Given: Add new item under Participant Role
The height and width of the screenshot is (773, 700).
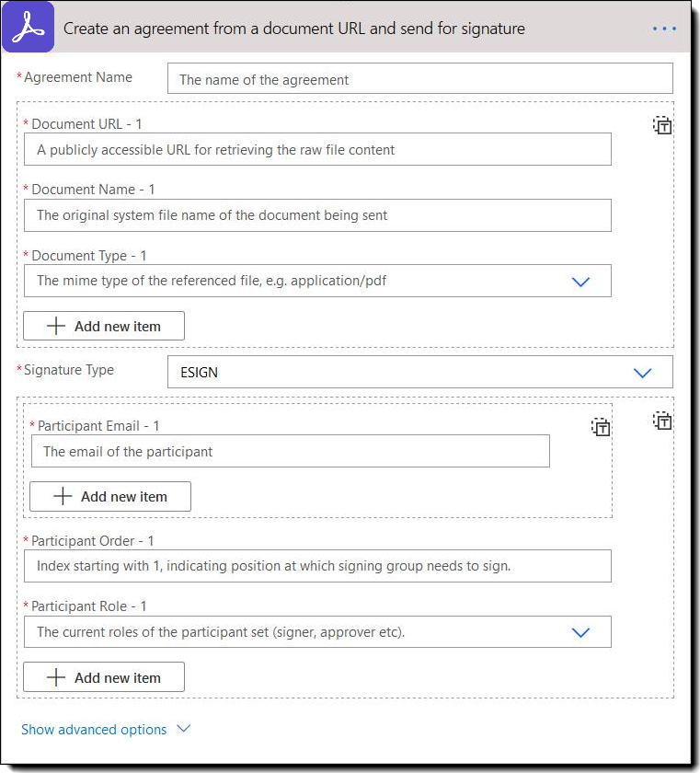Looking at the screenshot, I should pyautogui.click(x=104, y=678).
